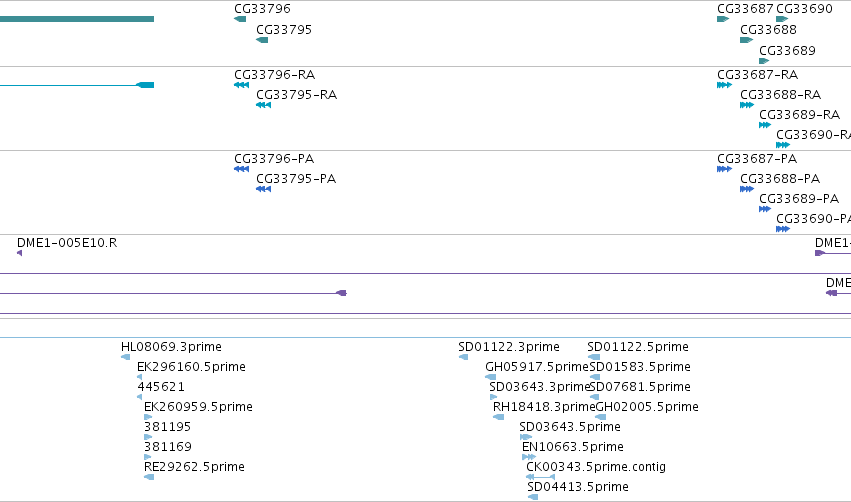This screenshot has height=502, width=851.
Task: Select the 381195 EST label
Action: point(167,427)
